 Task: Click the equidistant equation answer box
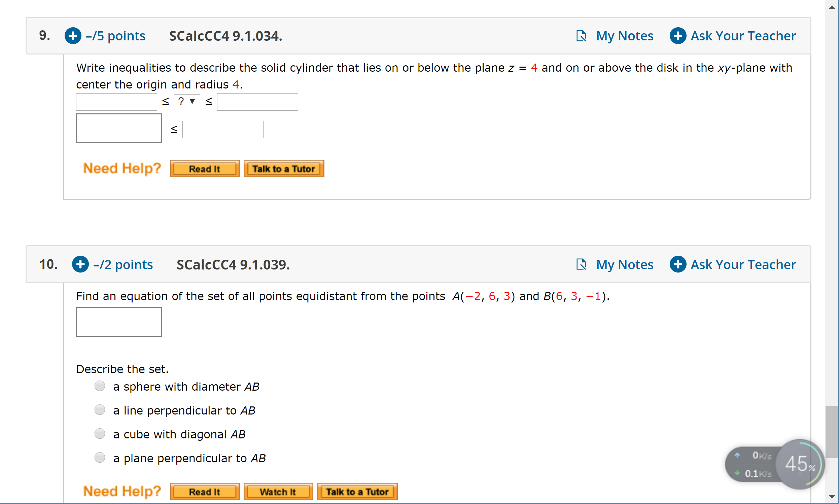pos(119,322)
